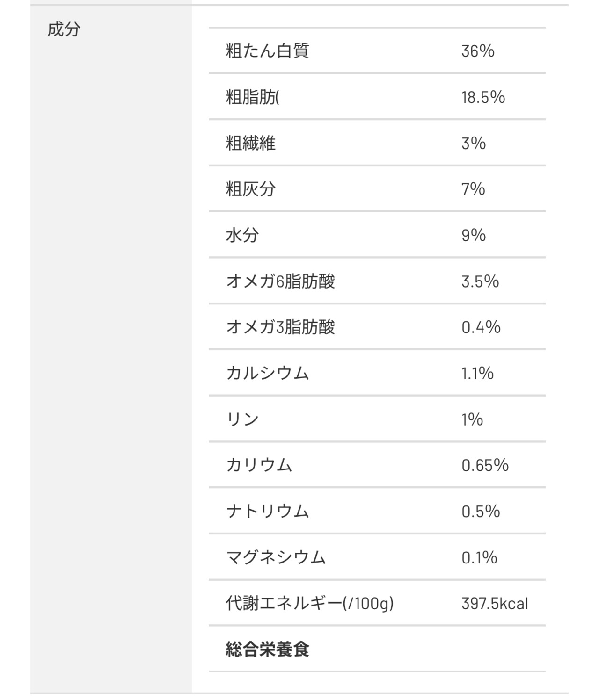Select the 粗たん白質 row label
Screen dimensions: 599x700
pyautogui.click(x=267, y=51)
